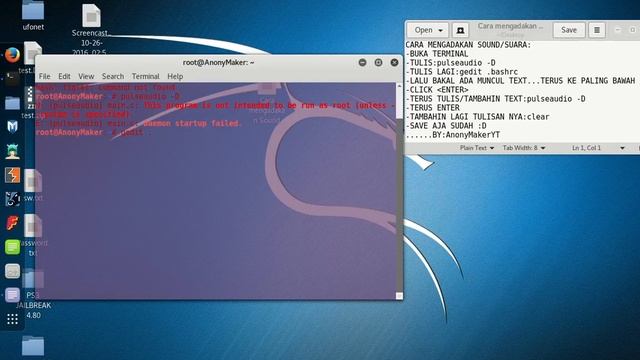The width and height of the screenshot is (640, 360).
Task: Create new document in gedit header
Action: (x=460, y=30)
